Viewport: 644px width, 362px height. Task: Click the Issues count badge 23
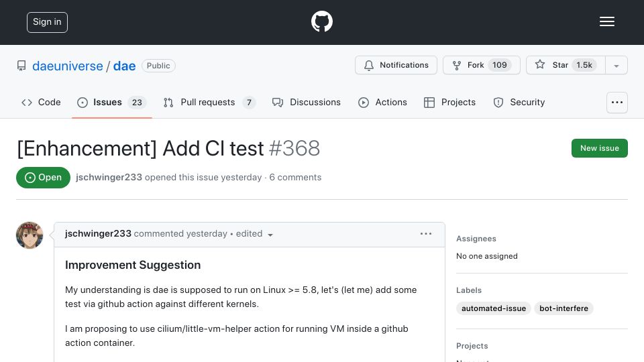137,102
